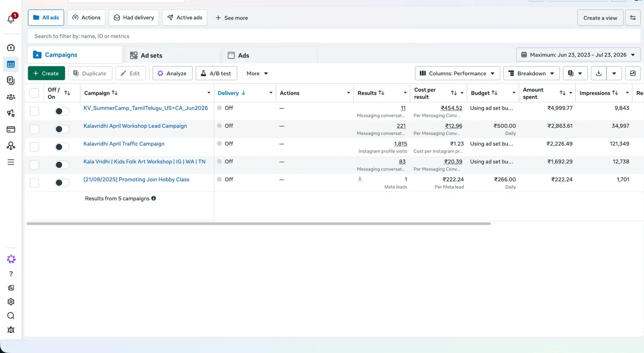
Task: Open campaigns table icon in sidebar
Action: [11, 64]
